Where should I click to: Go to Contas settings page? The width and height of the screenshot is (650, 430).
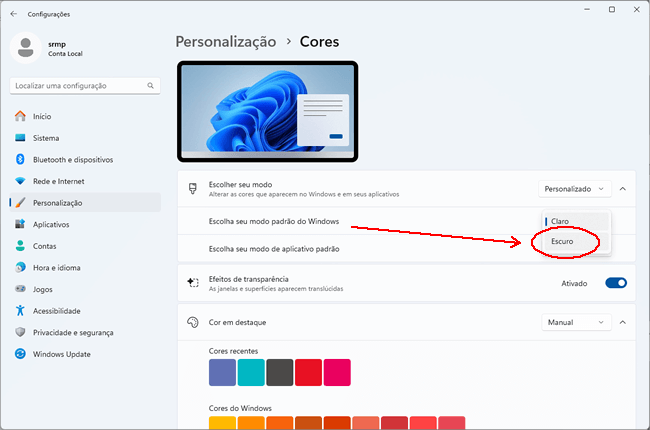click(85, 246)
